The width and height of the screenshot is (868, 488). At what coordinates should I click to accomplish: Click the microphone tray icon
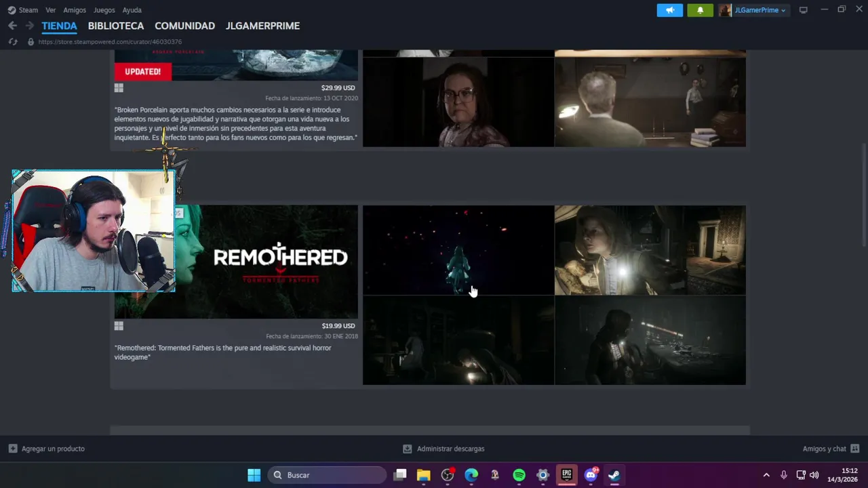click(784, 475)
